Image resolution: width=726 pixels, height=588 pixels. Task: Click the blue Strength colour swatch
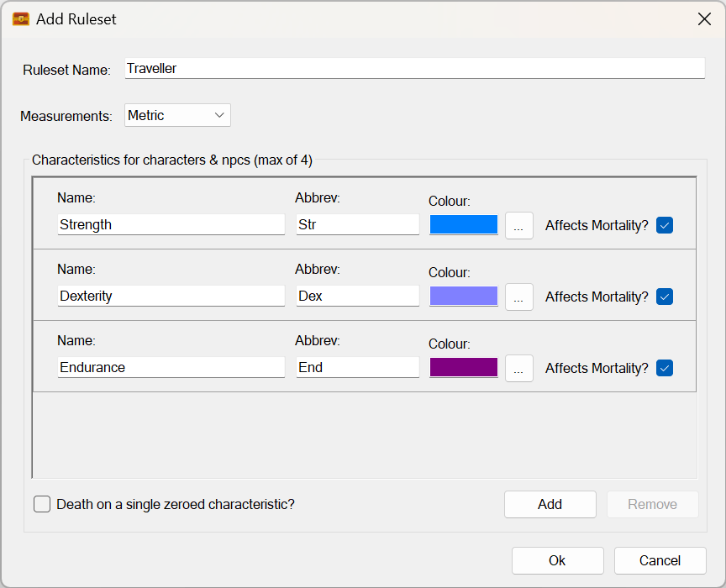coord(463,225)
